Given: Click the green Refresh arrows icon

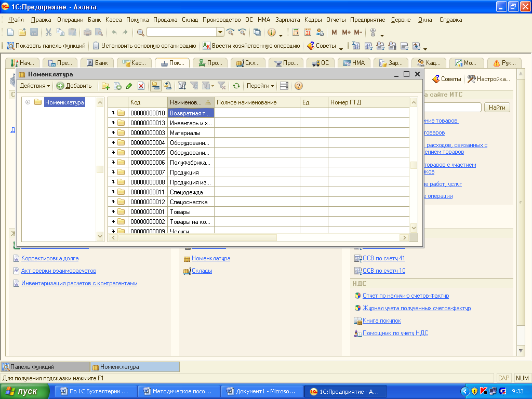Looking at the screenshot, I should pos(236,86).
